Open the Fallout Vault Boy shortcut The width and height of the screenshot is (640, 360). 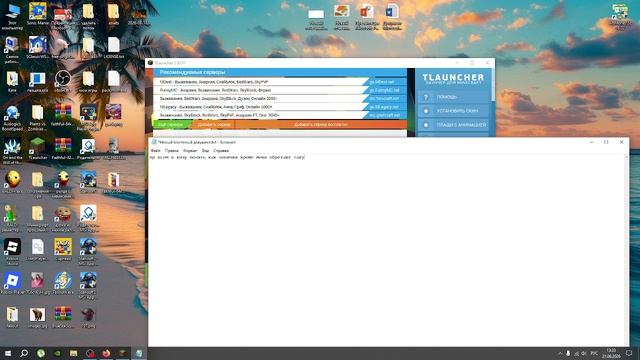point(63,284)
